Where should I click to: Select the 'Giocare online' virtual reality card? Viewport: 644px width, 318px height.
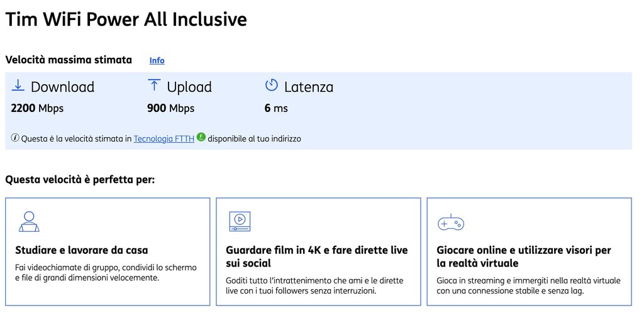[529, 251]
